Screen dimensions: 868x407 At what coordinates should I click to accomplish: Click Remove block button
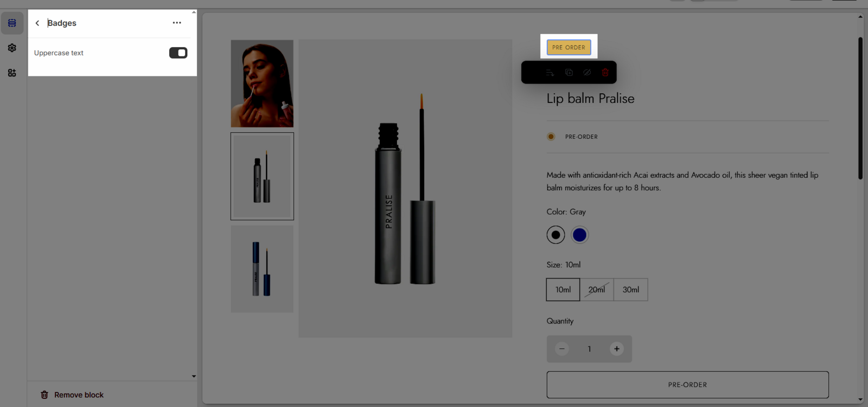[x=72, y=395]
